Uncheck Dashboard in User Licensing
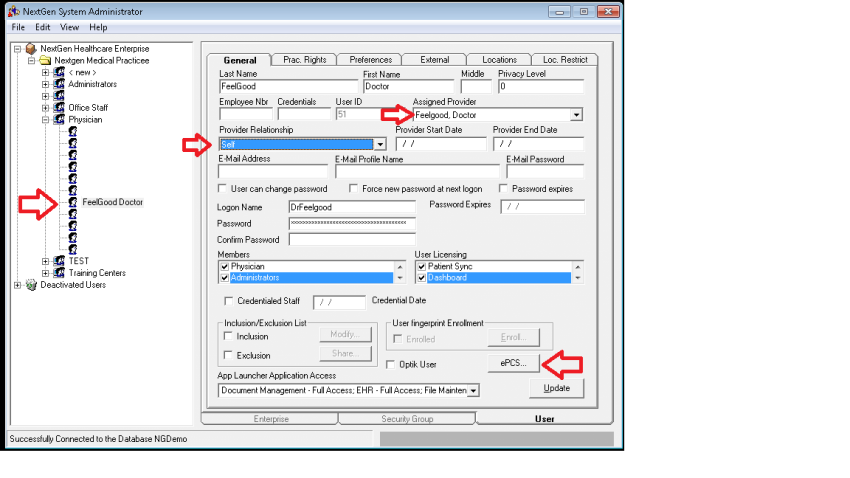850x478 pixels. click(x=421, y=277)
